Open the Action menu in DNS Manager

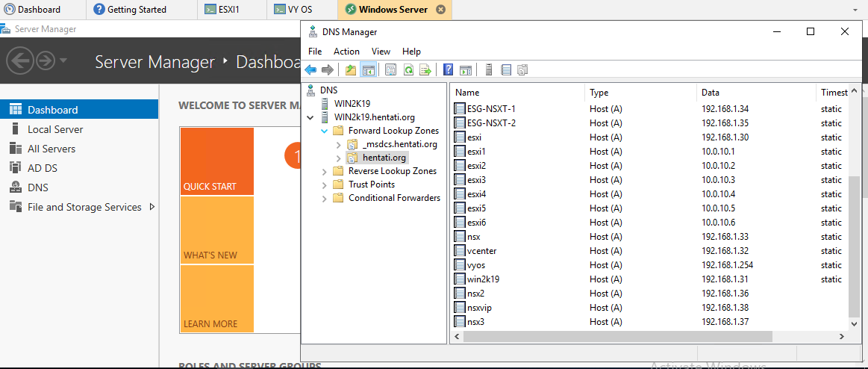pos(346,51)
